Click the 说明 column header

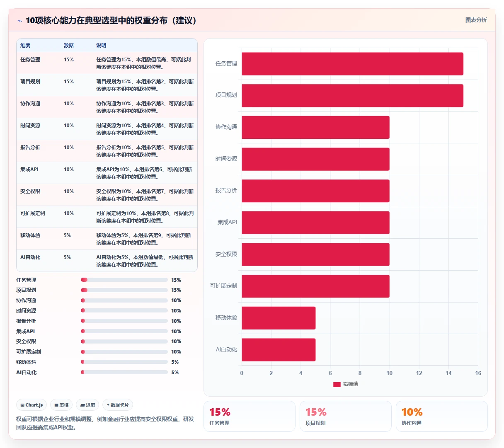(x=101, y=46)
